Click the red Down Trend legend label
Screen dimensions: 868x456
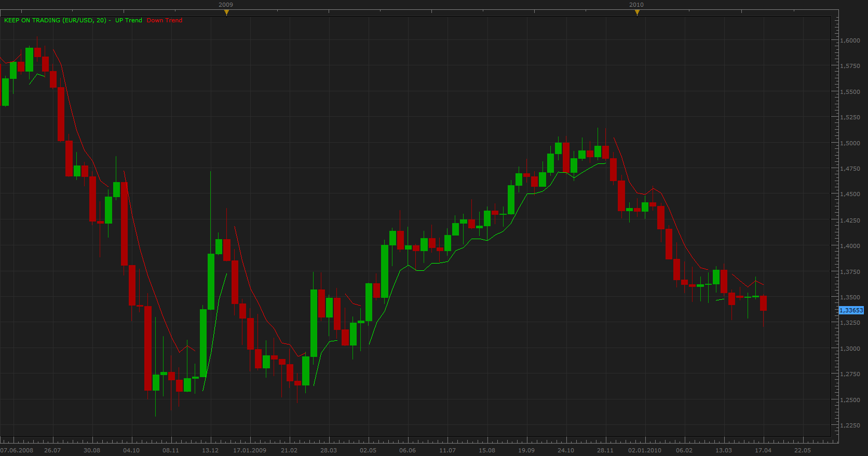point(165,20)
